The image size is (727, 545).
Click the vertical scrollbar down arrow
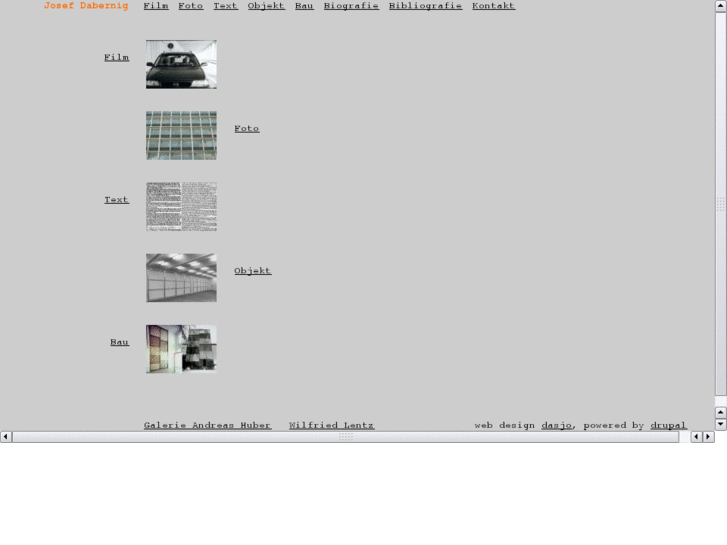[x=721, y=424]
